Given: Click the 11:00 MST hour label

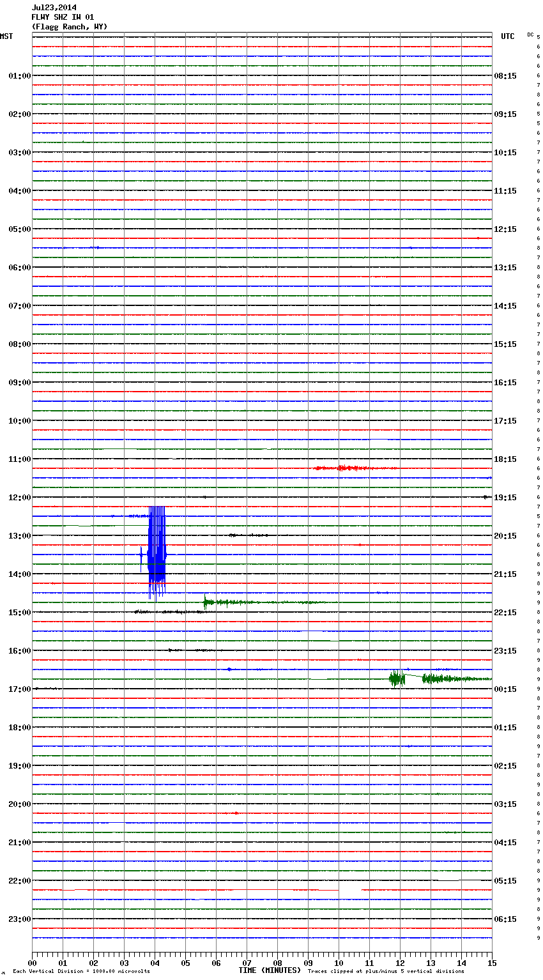Looking at the screenshot, I should click(20, 459).
